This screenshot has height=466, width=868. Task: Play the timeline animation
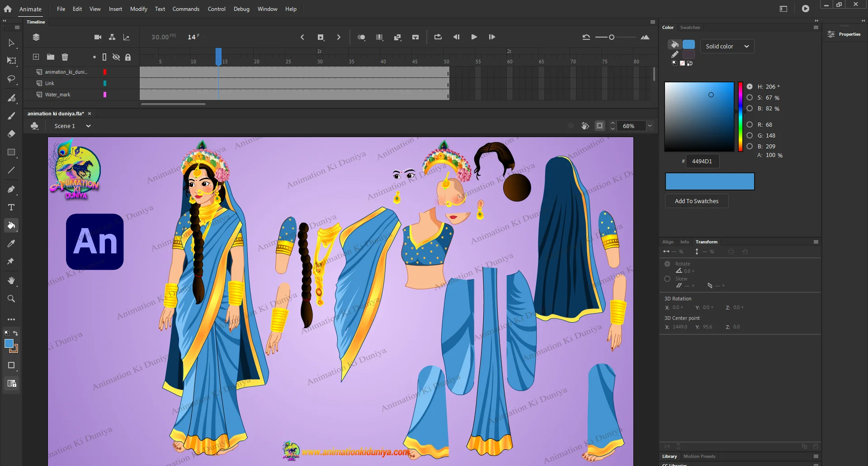point(474,37)
